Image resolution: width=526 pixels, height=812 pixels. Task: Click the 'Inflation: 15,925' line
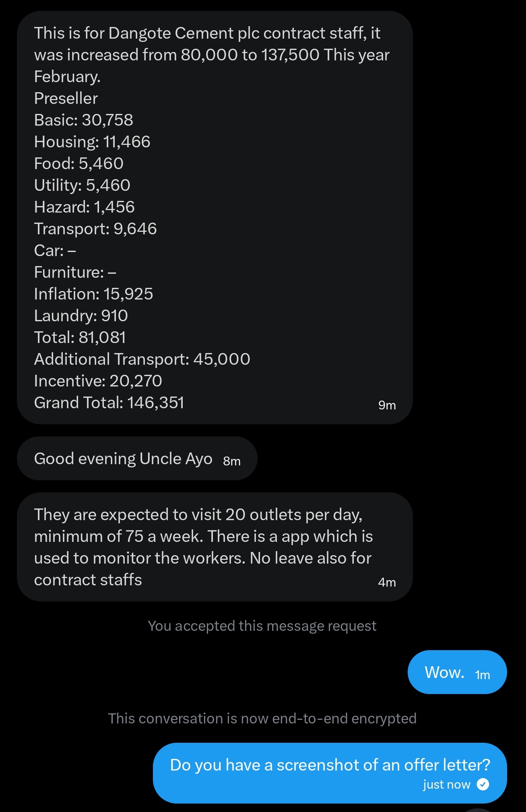[93, 294]
